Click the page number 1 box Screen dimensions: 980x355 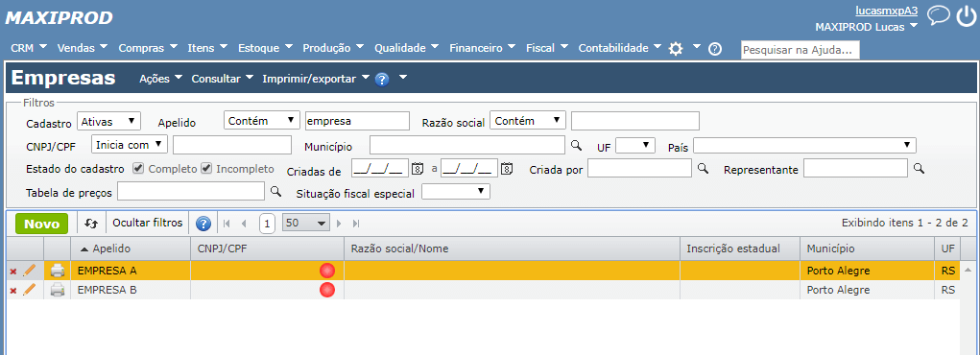tap(267, 224)
